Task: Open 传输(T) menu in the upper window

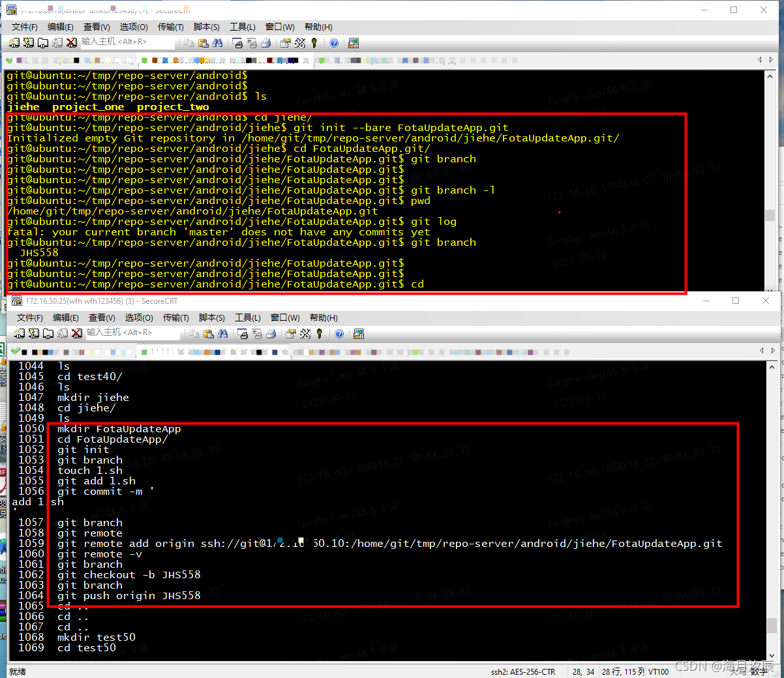Action: pos(171,27)
